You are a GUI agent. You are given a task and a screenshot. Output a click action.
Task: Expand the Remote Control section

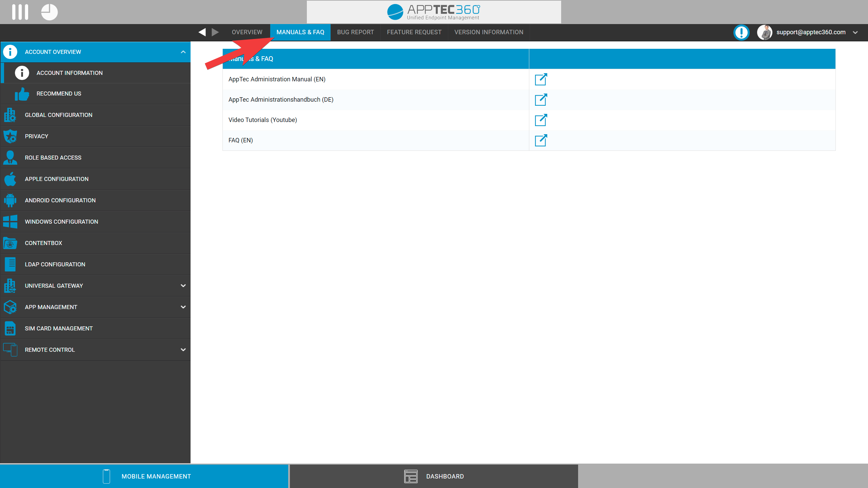[184, 350]
